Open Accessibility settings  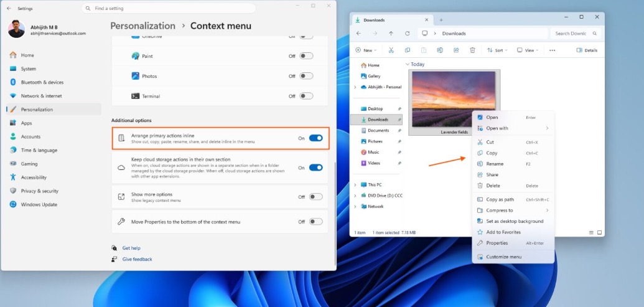click(54, 177)
